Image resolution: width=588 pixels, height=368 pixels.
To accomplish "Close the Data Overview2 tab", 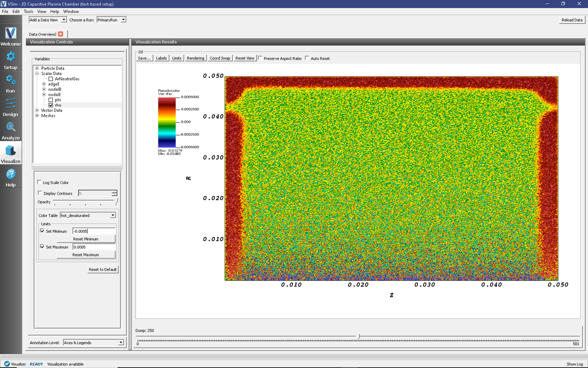I will 61,34.
